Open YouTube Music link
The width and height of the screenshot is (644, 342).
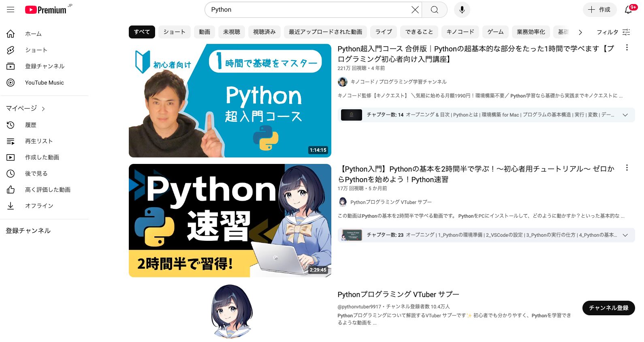tap(45, 83)
